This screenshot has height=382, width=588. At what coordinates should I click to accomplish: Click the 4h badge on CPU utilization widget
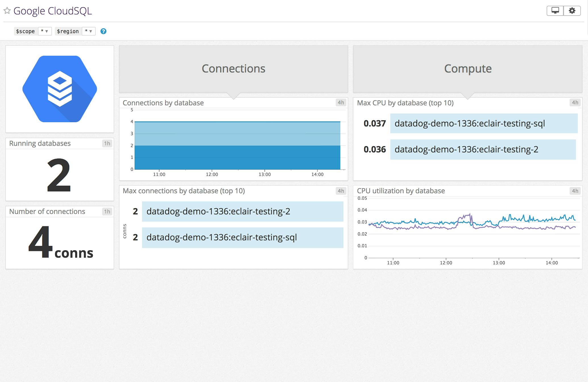pos(575,191)
